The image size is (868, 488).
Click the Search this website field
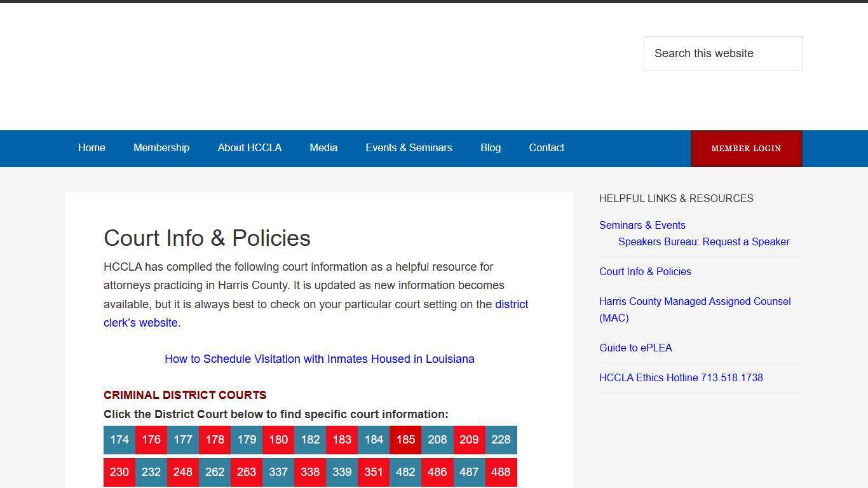click(x=722, y=53)
